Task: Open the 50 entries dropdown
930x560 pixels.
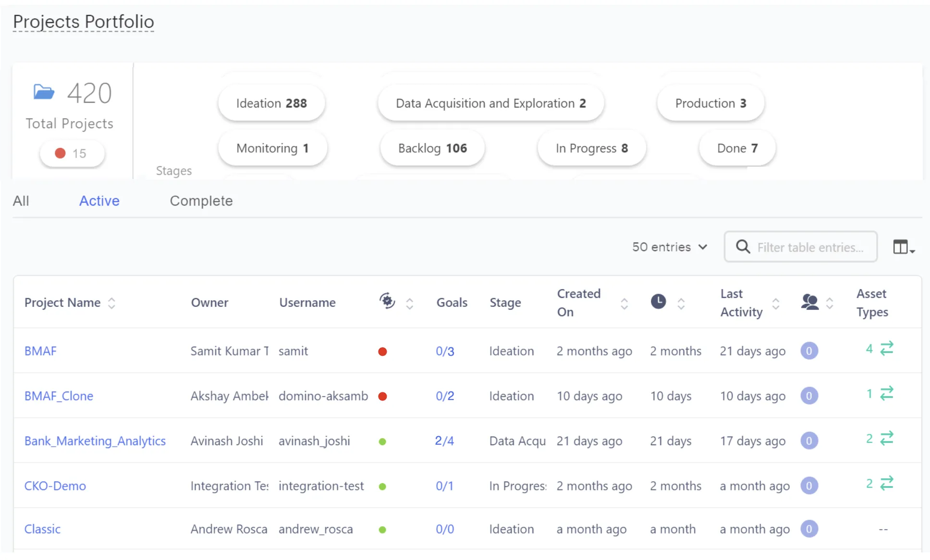Action: coord(670,247)
